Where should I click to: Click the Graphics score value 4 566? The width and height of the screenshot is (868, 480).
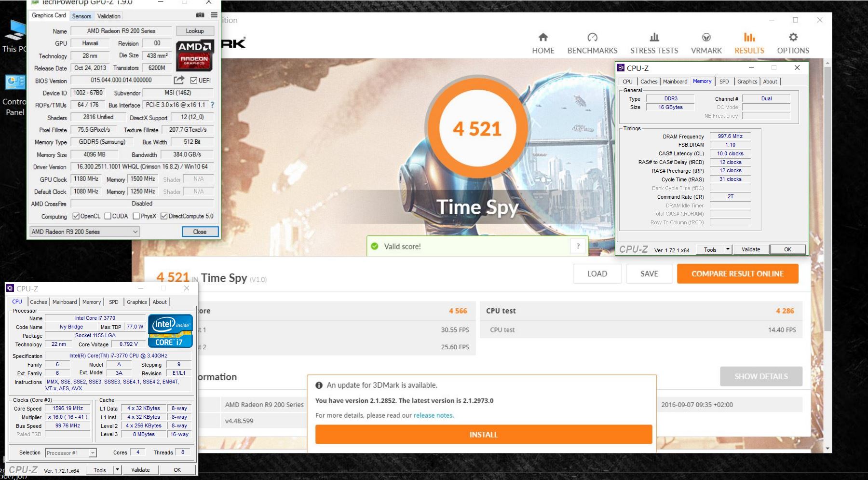(x=458, y=311)
